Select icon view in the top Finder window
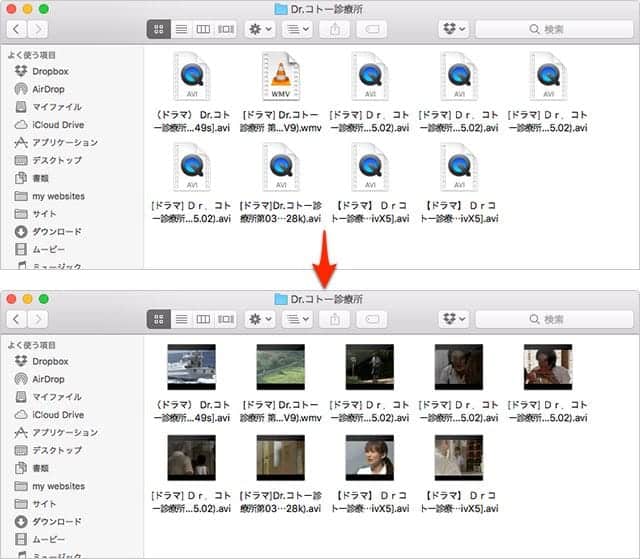 coord(158,29)
